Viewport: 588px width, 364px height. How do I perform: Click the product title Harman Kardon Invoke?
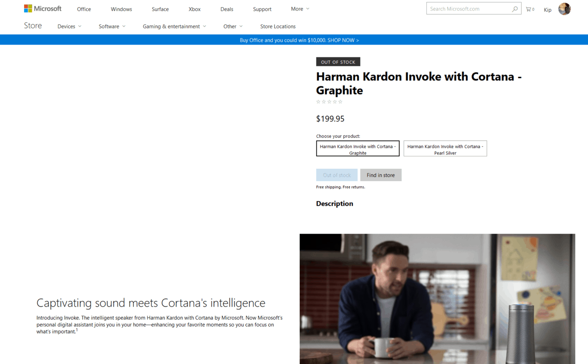pyautogui.click(x=419, y=83)
